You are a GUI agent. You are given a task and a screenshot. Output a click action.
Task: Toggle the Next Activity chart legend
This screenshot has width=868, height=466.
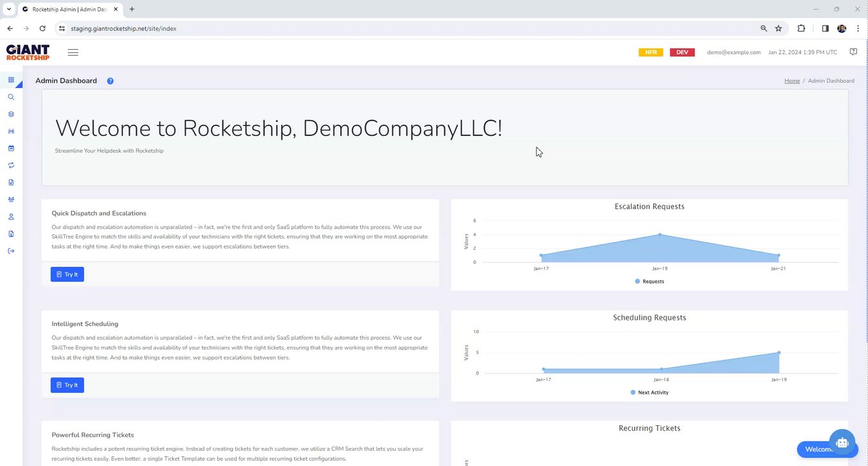click(x=649, y=392)
